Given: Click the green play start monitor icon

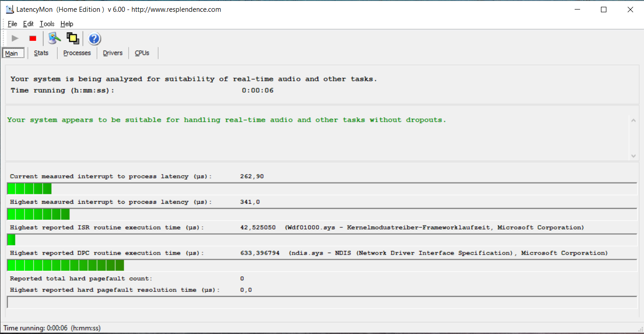Looking at the screenshot, I should 15,39.
